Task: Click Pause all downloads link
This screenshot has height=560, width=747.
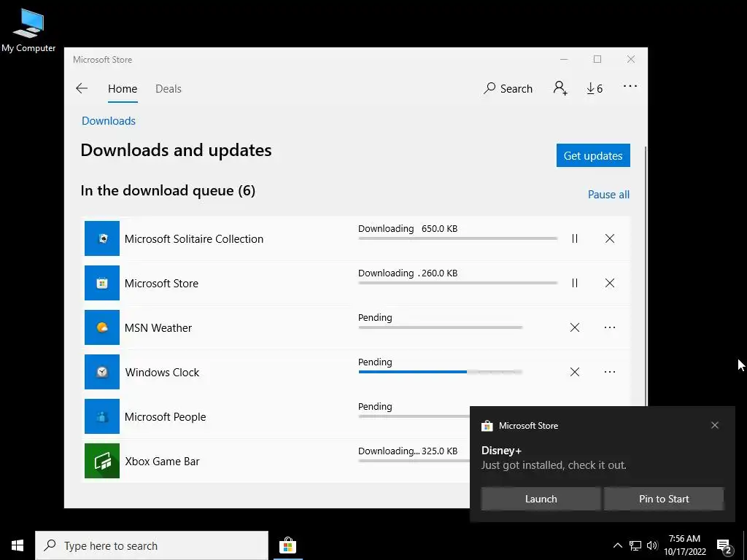Action: point(608,194)
